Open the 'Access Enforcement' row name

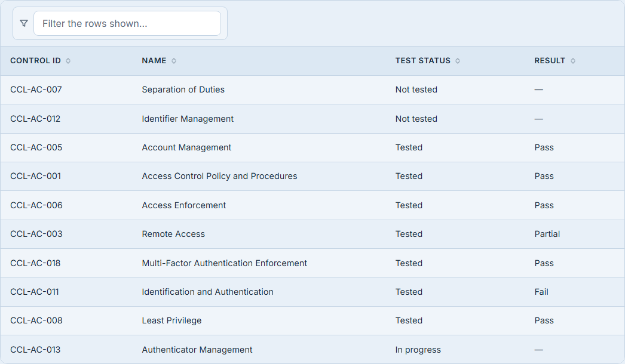click(x=184, y=205)
